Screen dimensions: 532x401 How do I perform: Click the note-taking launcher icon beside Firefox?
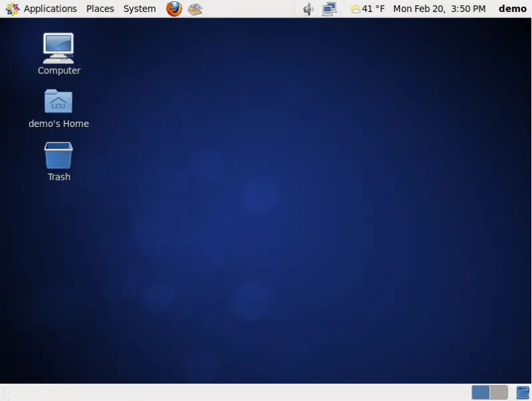[x=195, y=9]
